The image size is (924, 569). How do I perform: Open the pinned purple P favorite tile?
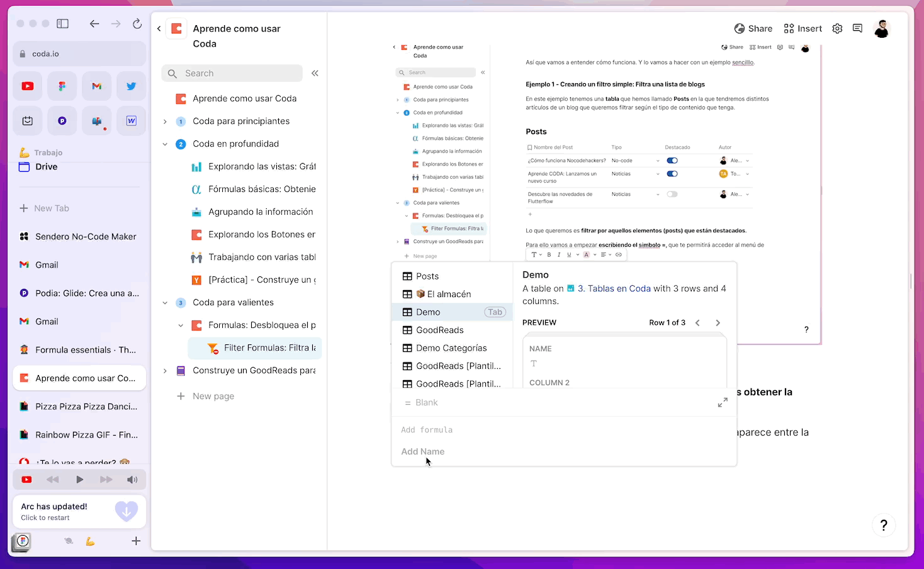[x=62, y=121]
